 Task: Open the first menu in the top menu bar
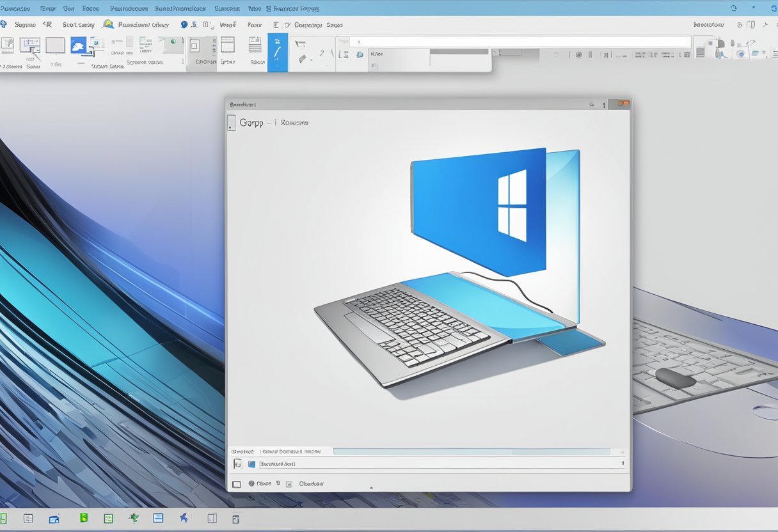(x=15, y=9)
